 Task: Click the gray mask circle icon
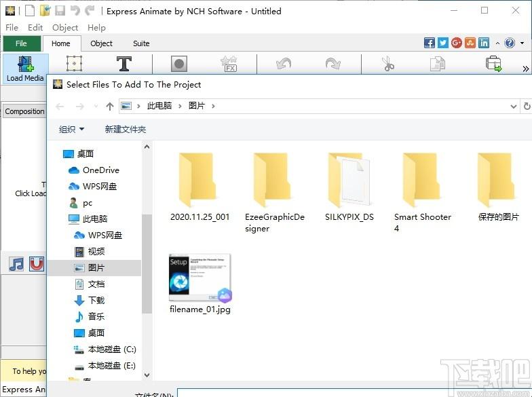179,64
